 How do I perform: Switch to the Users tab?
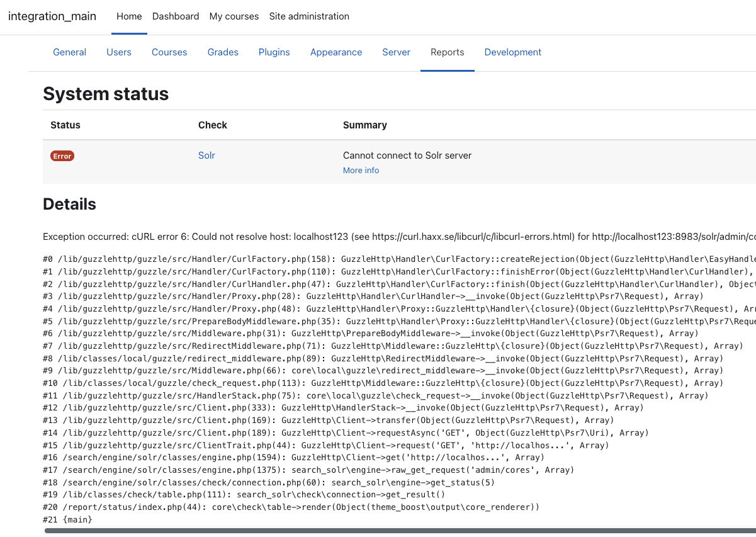(119, 52)
